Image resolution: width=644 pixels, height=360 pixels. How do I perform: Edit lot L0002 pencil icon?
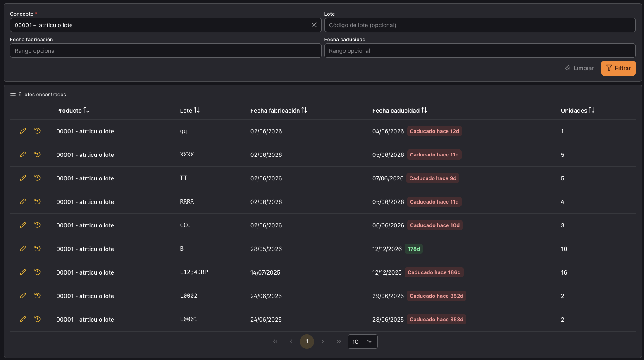[23, 296]
